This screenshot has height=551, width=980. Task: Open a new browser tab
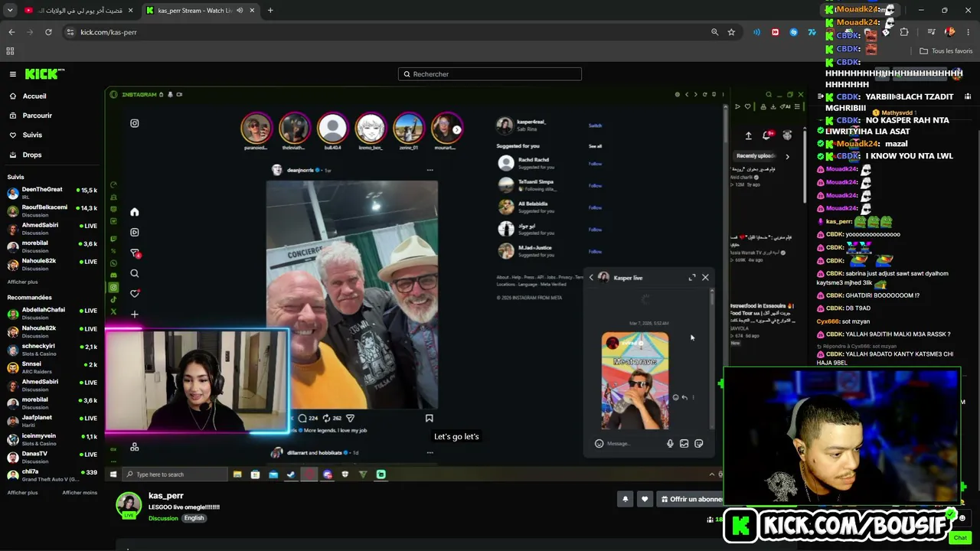[270, 11]
